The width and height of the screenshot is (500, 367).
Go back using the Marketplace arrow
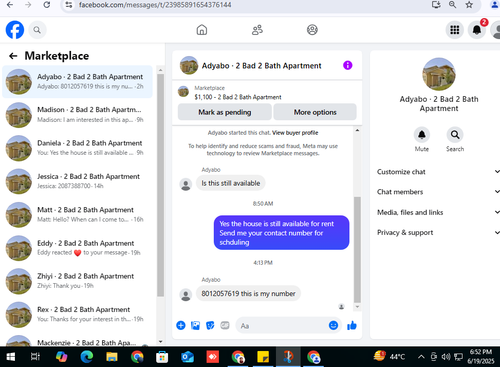13,56
